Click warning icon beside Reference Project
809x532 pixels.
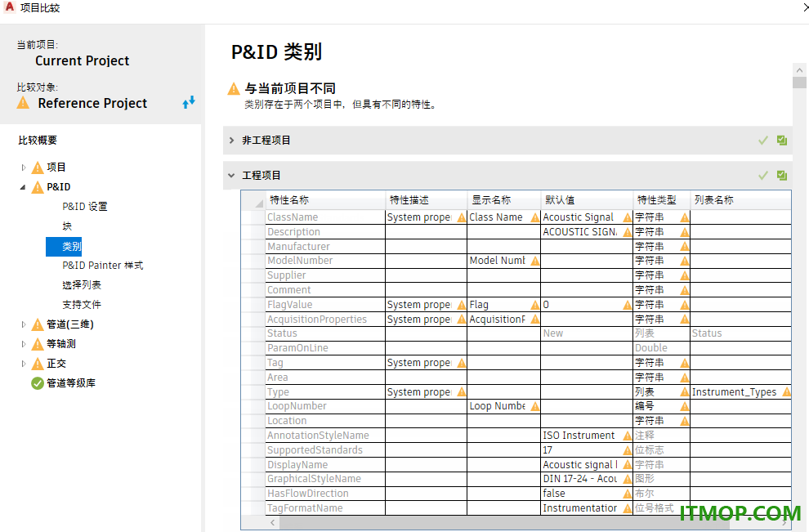(23, 103)
